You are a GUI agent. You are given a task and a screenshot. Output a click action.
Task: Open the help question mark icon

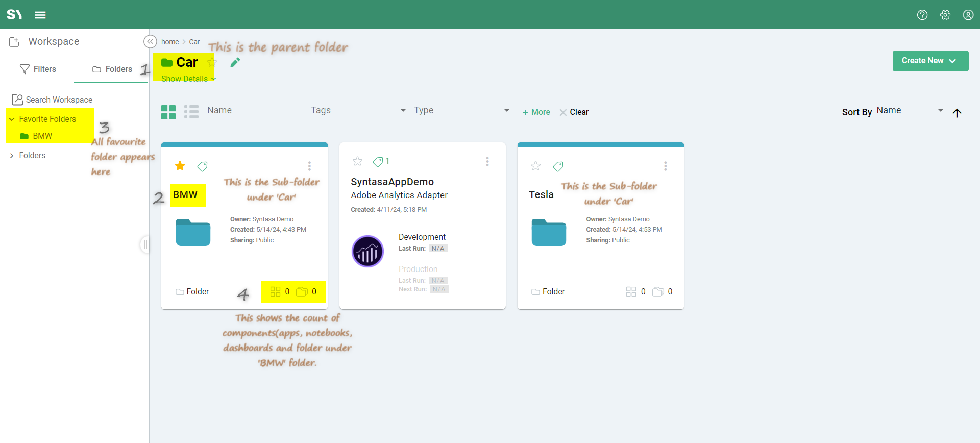[x=922, y=15]
